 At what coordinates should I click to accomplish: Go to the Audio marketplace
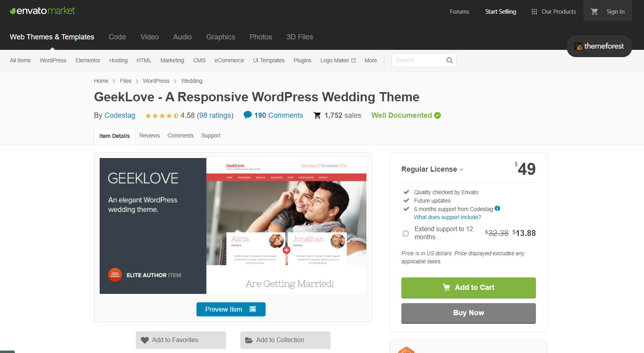coord(182,37)
